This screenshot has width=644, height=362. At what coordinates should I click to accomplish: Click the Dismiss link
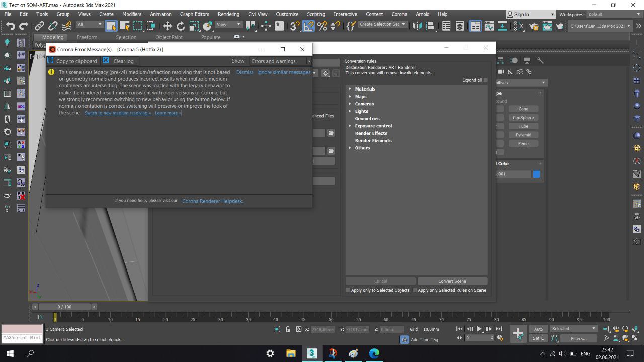(x=245, y=72)
